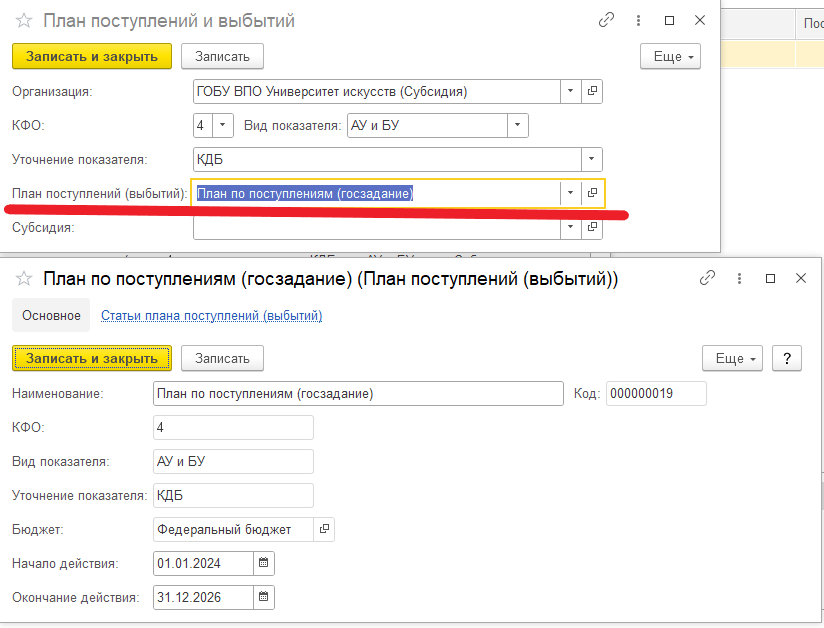This screenshot has width=824, height=628.
Task: Expand the Уточнение показателя КДБ dropdown
Action: coord(591,159)
